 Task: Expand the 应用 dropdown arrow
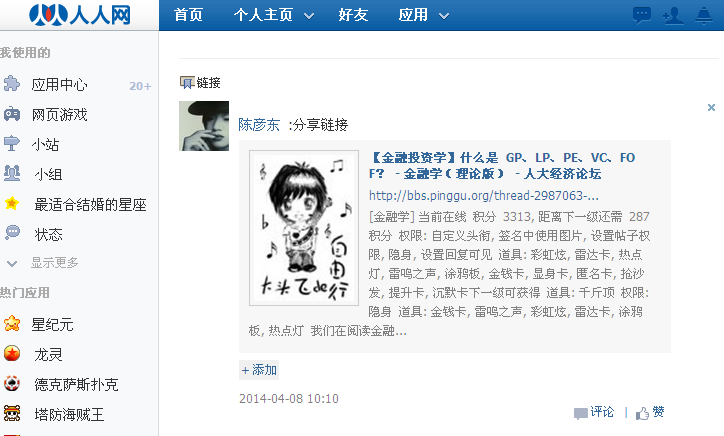click(444, 16)
